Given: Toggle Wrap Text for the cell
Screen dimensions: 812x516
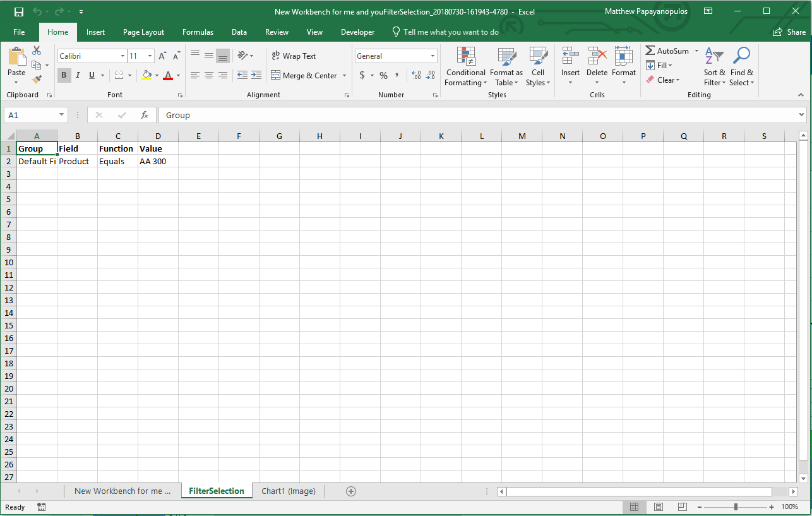Looking at the screenshot, I should [294, 56].
